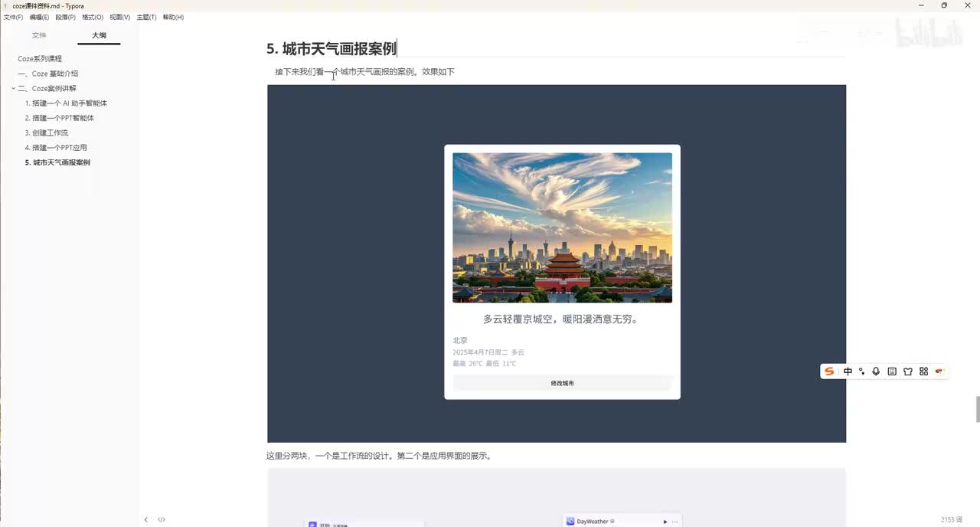
Task: Close the Typora window
Action: pyautogui.click(x=966, y=5)
